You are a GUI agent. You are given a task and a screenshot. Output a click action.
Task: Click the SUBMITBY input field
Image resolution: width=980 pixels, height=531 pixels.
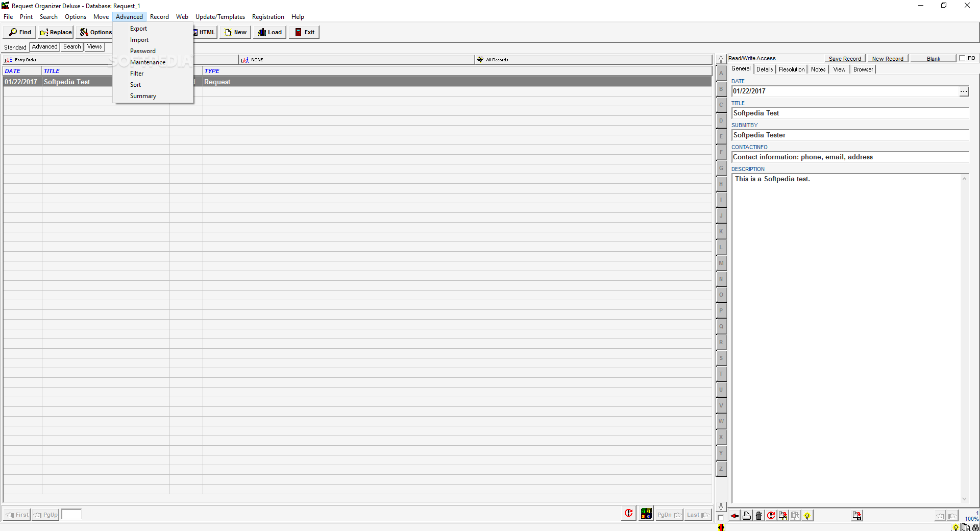click(850, 135)
